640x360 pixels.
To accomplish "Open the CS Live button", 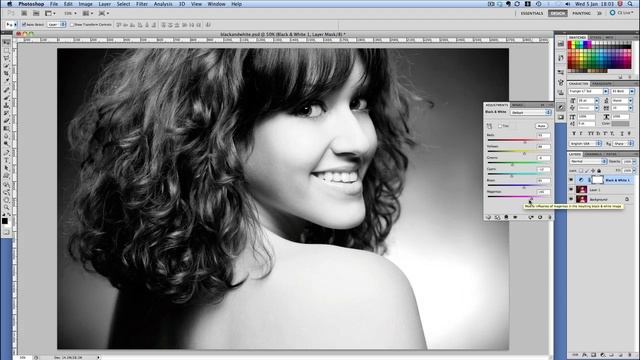I will coord(622,13).
